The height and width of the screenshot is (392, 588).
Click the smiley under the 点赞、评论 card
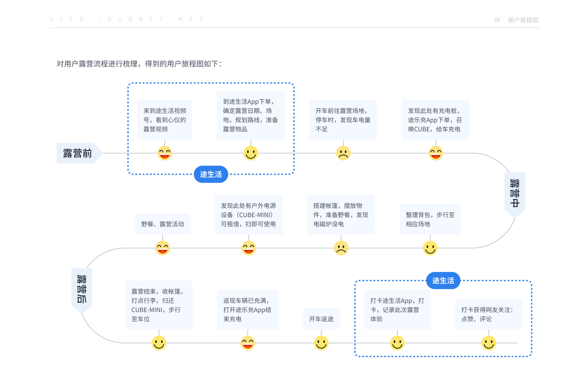coord(489,343)
